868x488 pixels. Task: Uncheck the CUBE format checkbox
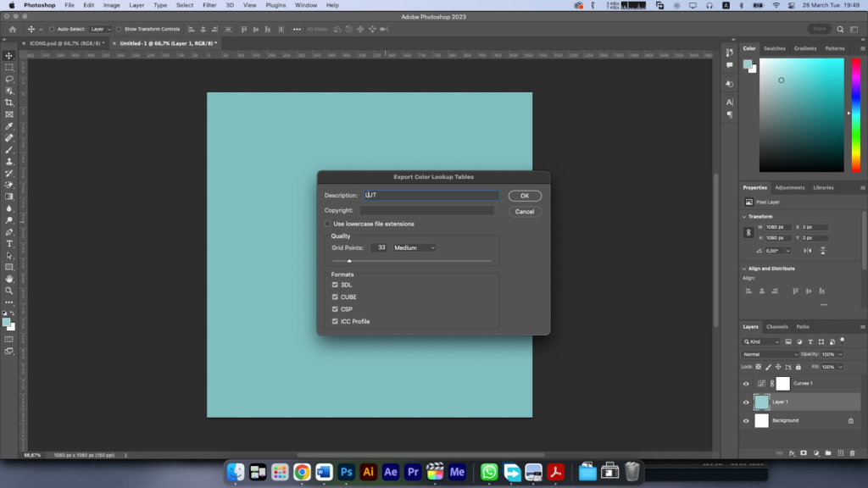point(335,297)
